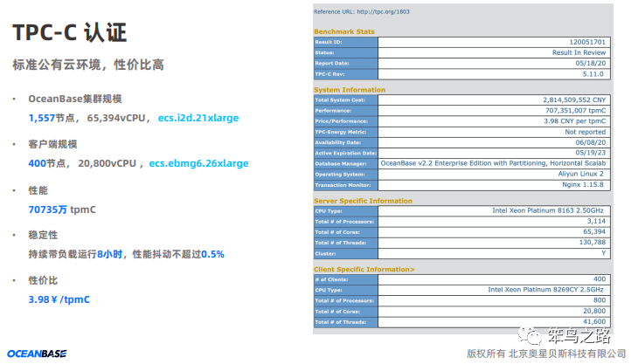The height and width of the screenshot is (364, 631).
Task: Click the Active Expiration Date '05/19/23'
Action: (590, 153)
